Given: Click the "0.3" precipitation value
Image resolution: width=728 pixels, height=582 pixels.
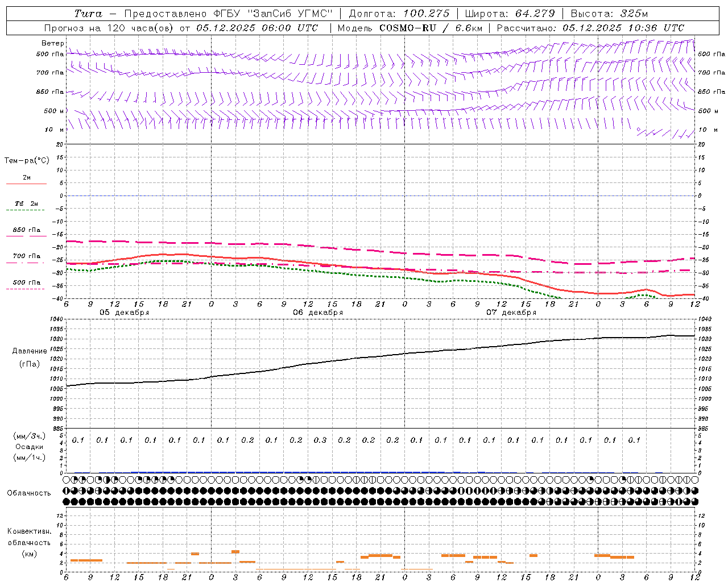Looking at the screenshot, I should coord(320,440).
